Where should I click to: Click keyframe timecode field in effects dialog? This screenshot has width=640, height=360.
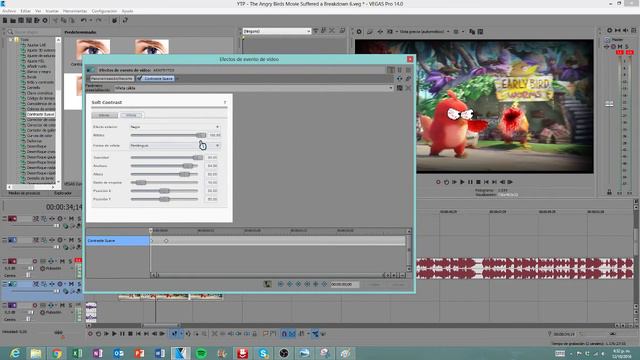[x=344, y=284]
